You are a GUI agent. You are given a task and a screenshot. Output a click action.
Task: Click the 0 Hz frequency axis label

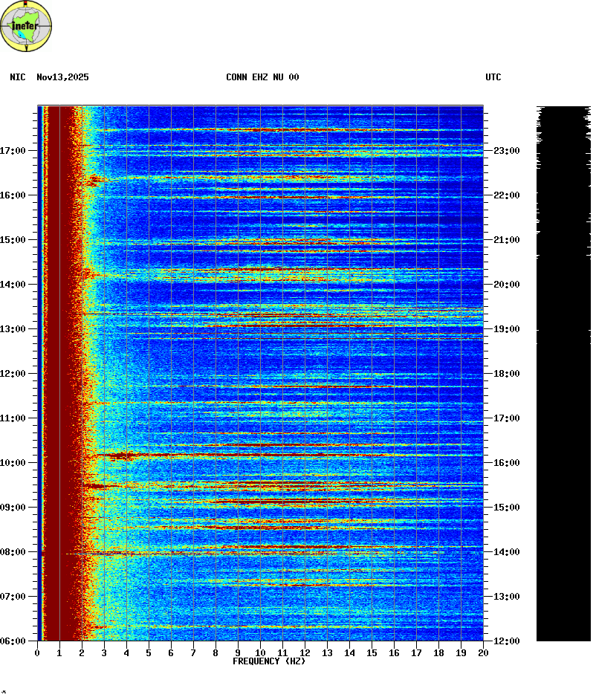pyautogui.click(x=37, y=653)
